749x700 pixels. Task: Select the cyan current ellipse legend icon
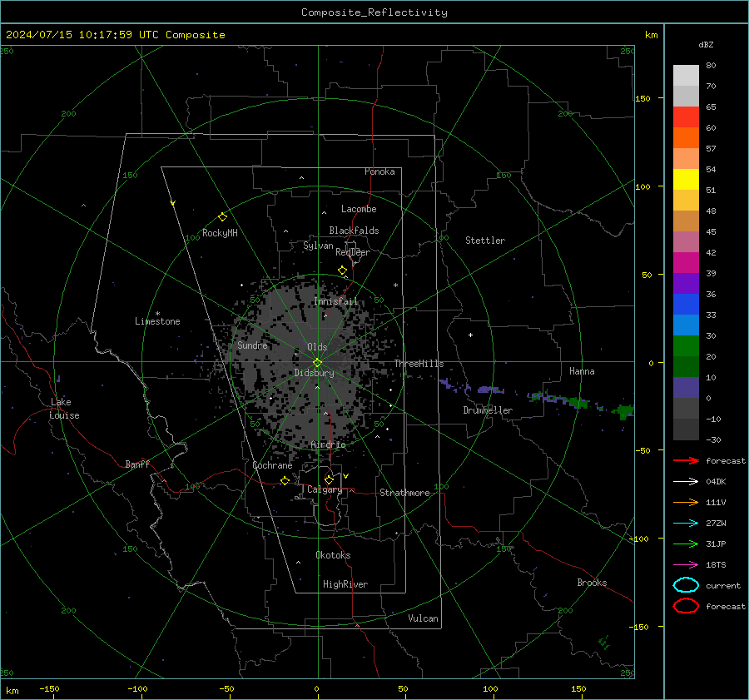coord(686,585)
